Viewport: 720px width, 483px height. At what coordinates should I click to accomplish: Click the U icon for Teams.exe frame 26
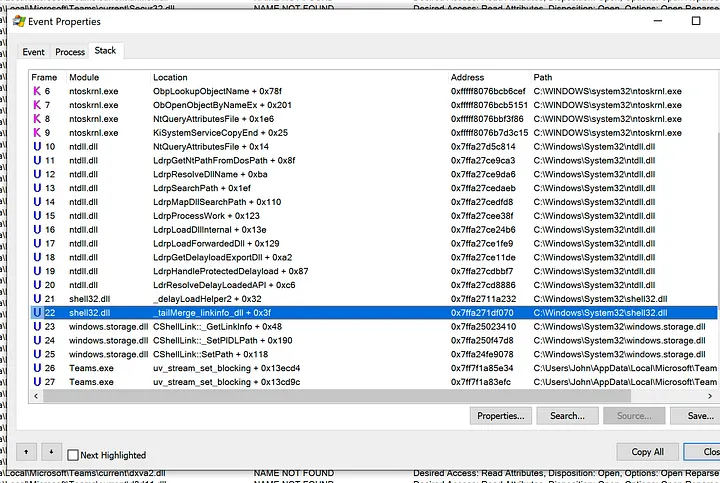pos(37,368)
